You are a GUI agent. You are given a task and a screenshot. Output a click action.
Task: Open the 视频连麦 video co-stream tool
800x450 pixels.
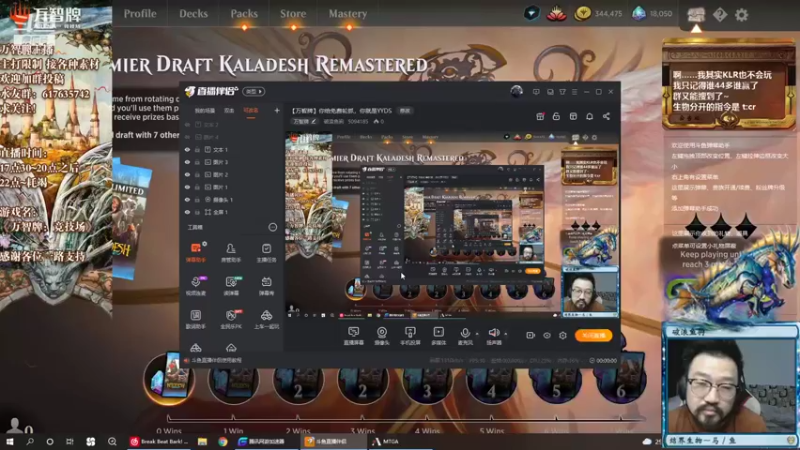pyautogui.click(x=195, y=286)
